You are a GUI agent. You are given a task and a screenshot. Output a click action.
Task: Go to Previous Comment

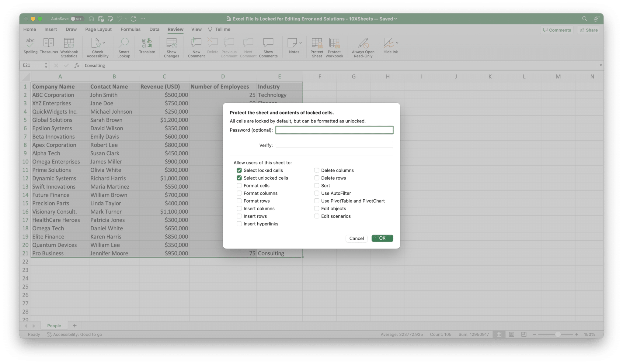229,48
